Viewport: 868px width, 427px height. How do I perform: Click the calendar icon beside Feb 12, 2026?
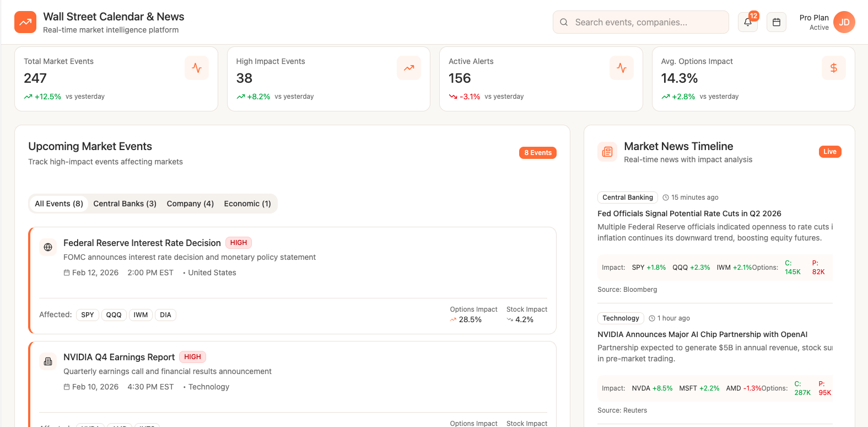[x=67, y=273]
